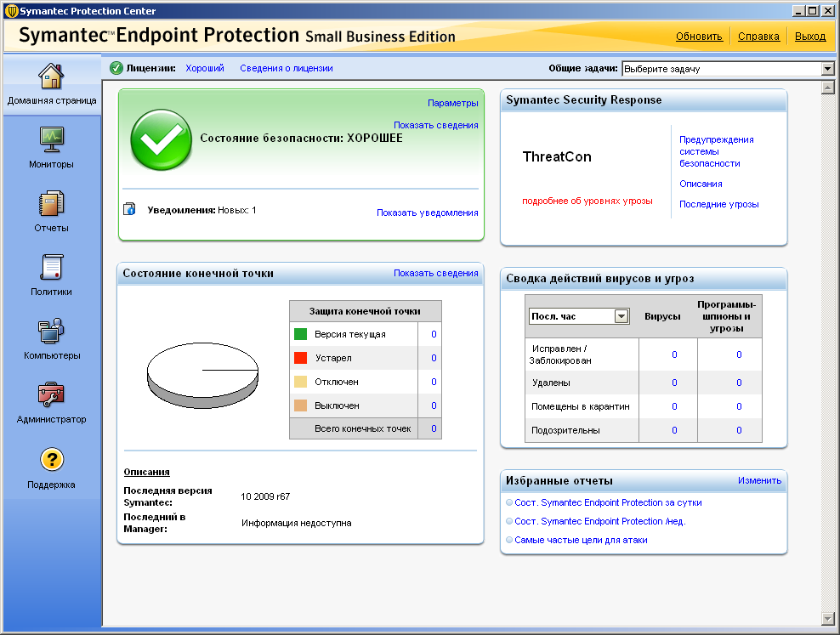Click the Symantec shield icon in title bar
The height and width of the screenshot is (635, 840).
click(11, 11)
